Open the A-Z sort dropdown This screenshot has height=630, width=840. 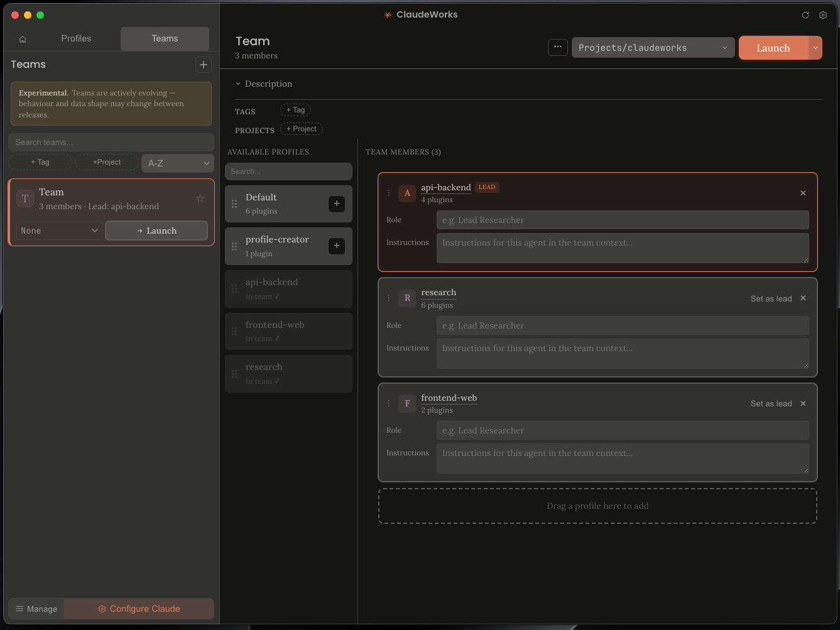click(177, 163)
